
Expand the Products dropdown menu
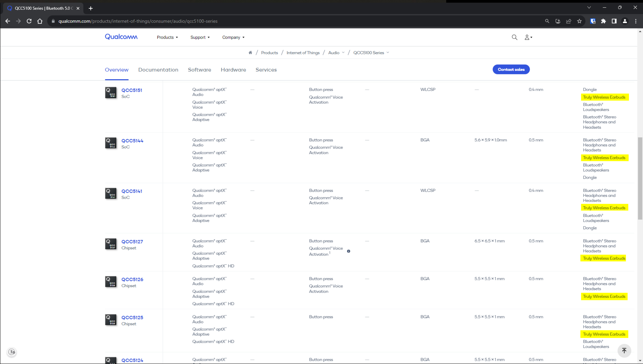tap(167, 37)
